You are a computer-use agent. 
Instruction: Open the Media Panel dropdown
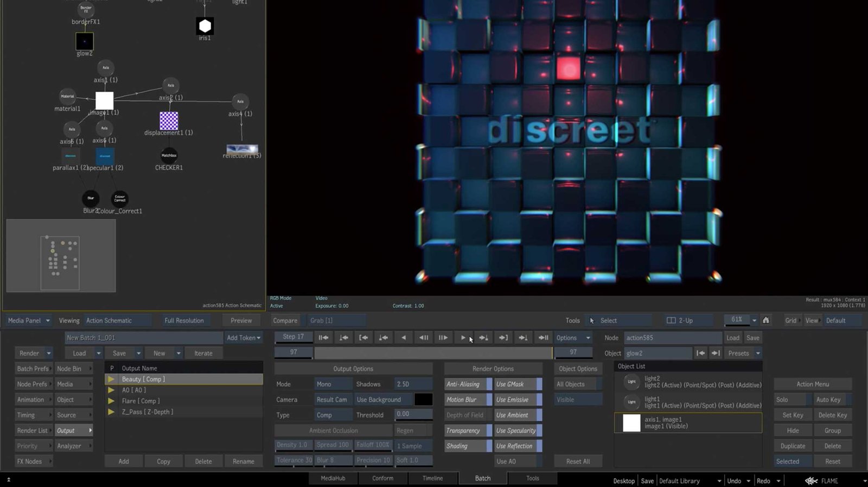click(29, 320)
